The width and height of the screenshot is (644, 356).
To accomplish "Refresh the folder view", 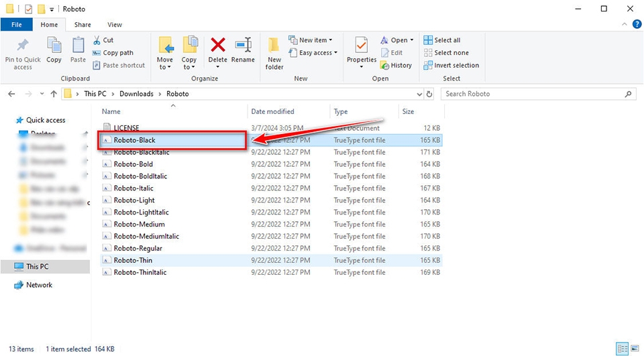I will 429,94.
